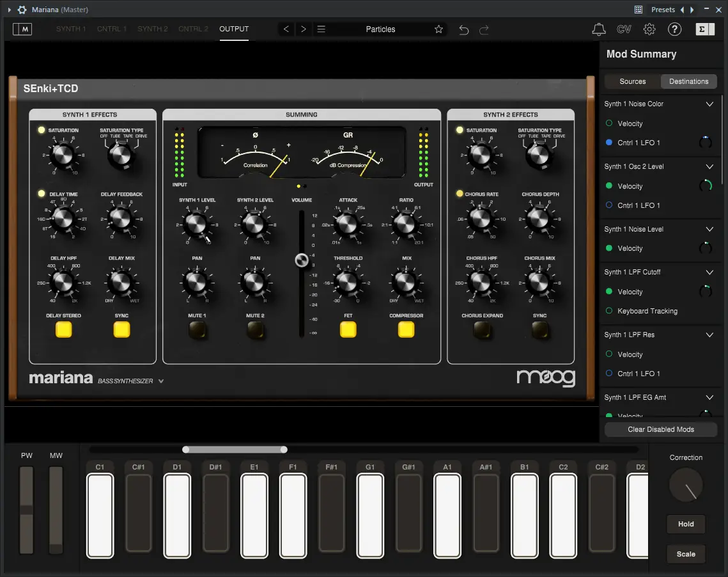This screenshot has width=728, height=577.
Task: Click the Delay Time knob
Action: (63, 218)
